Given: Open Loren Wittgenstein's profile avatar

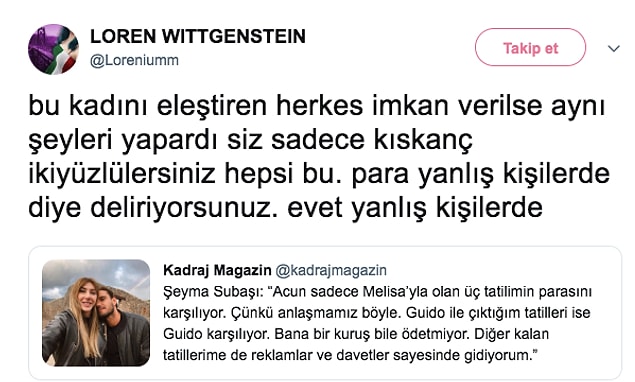Looking at the screenshot, I should 53,49.
